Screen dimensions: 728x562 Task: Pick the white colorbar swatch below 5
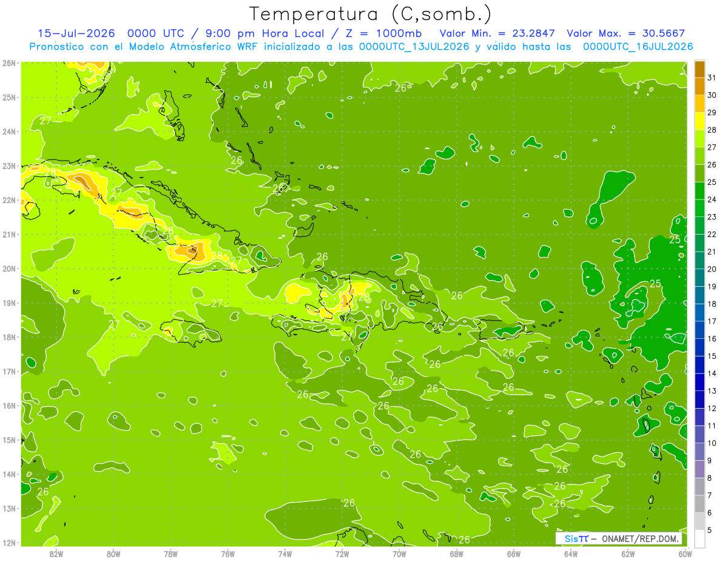pyautogui.click(x=699, y=538)
